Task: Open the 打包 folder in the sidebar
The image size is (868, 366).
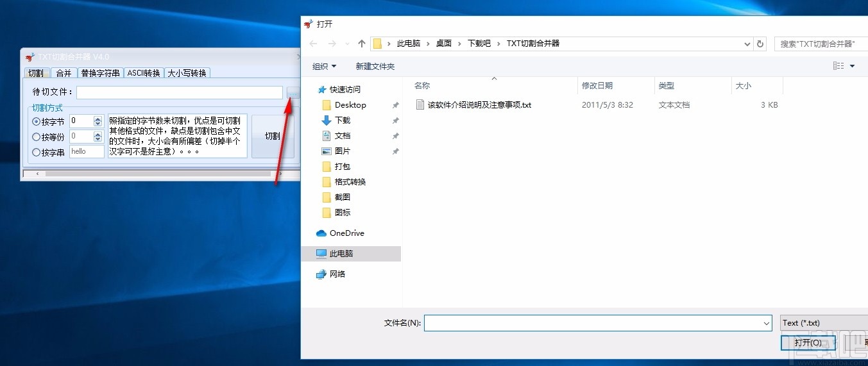Action: (x=343, y=166)
